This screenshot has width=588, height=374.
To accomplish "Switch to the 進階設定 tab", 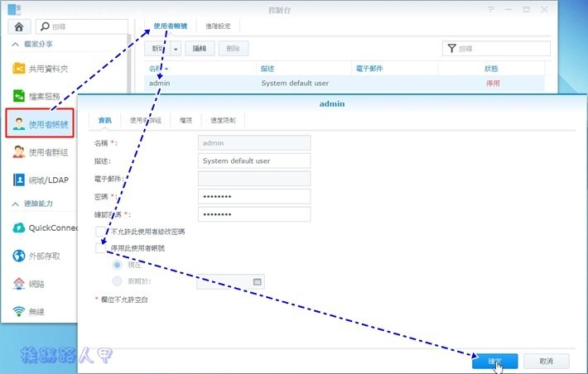I will (x=219, y=26).
